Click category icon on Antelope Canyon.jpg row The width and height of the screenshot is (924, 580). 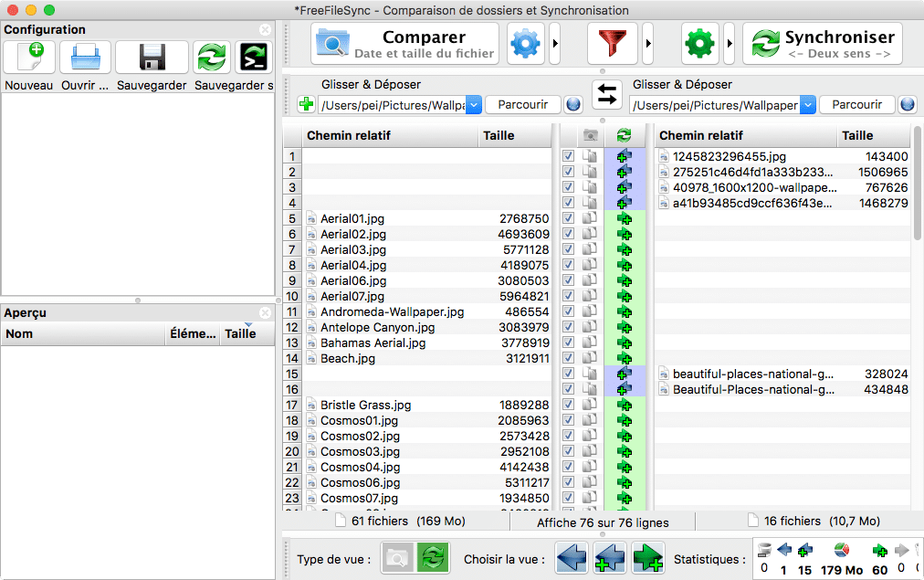589,327
